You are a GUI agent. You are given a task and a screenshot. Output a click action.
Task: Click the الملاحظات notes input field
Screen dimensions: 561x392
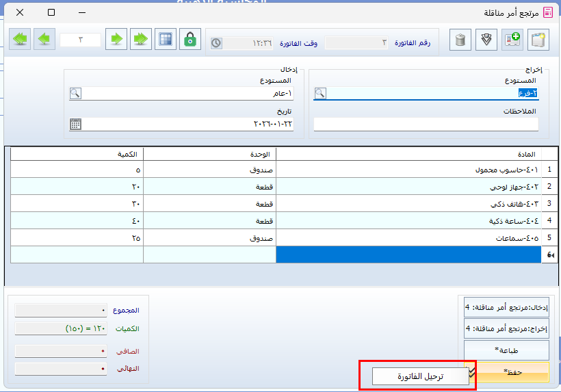pyautogui.click(x=426, y=124)
